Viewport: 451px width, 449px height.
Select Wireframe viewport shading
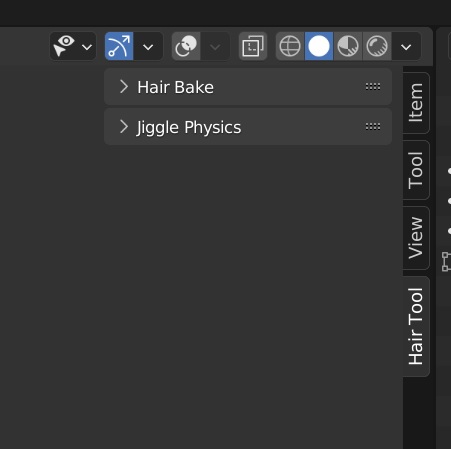point(290,46)
